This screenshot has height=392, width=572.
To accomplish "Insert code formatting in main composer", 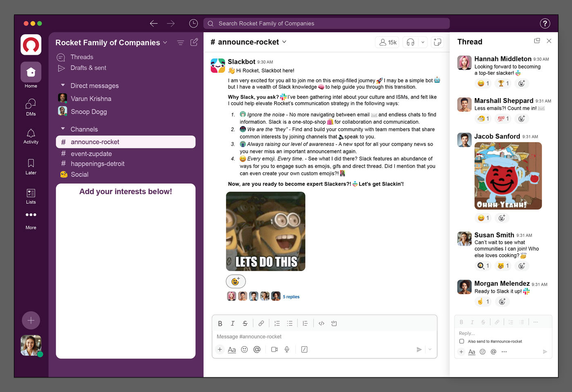I will pyautogui.click(x=322, y=323).
